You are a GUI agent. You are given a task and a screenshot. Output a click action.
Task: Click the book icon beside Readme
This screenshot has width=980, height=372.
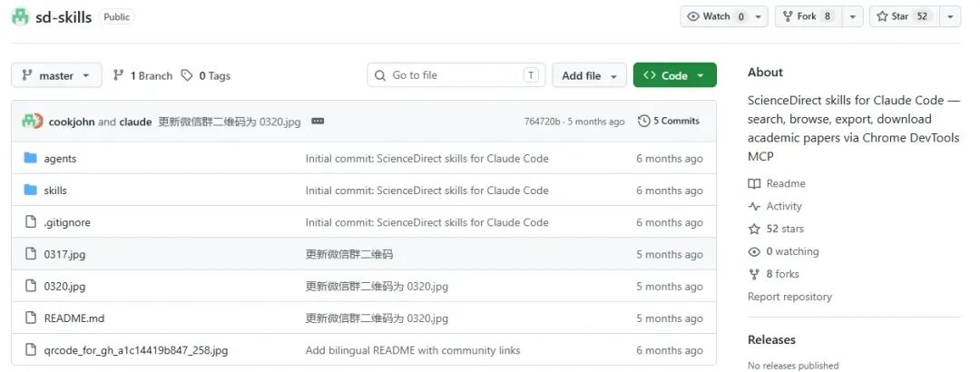[754, 184]
